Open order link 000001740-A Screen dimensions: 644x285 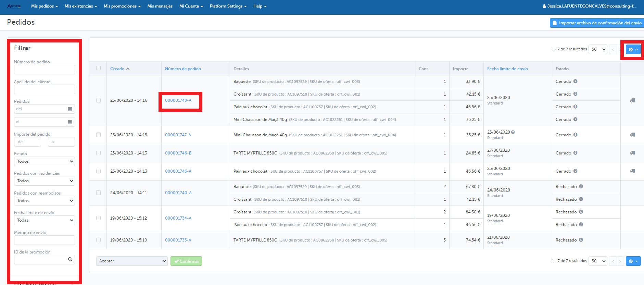(178, 193)
